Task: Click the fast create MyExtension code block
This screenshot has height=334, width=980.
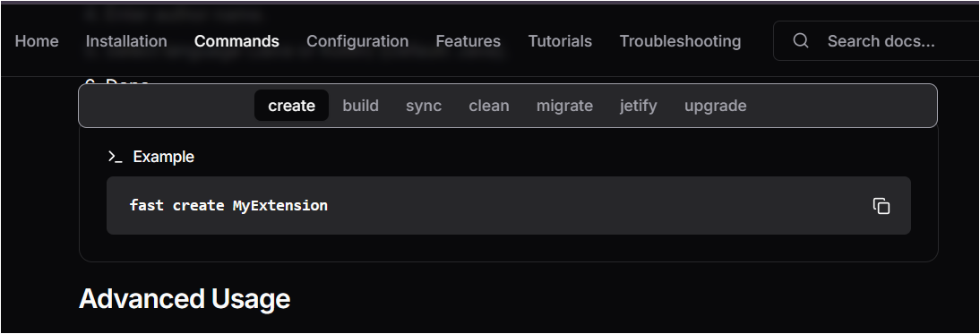Action: tap(508, 205)
